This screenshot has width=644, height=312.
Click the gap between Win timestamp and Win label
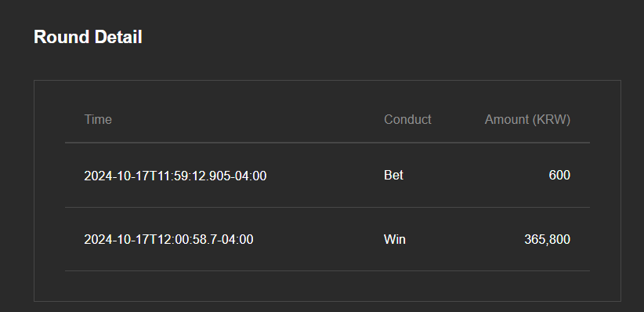coord(319,239)
